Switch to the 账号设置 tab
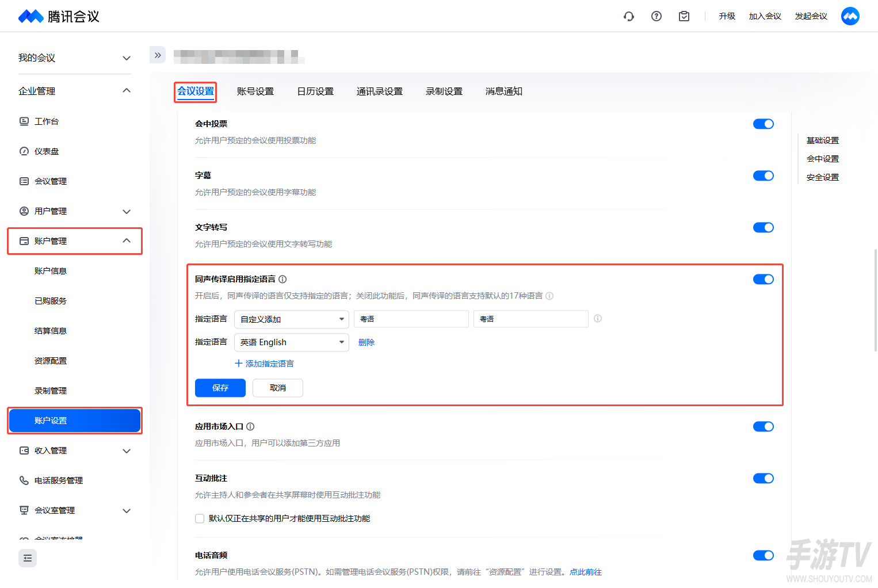The width and height of the screenshot is (878, 588). 255,91
